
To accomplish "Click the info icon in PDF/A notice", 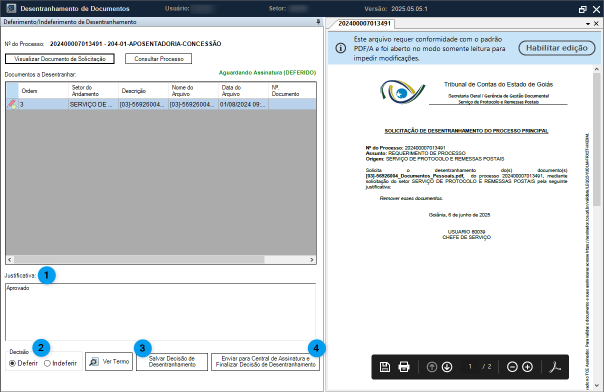I will (x=341, y=49).
